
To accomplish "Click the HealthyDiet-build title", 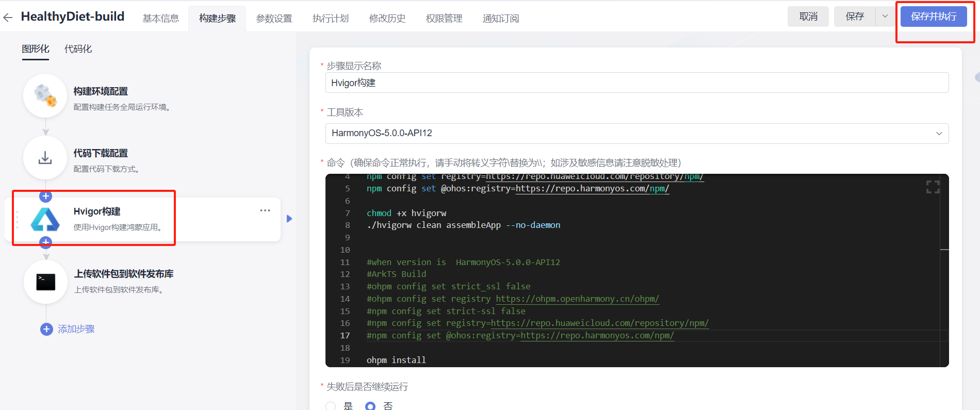I will 73,17.
